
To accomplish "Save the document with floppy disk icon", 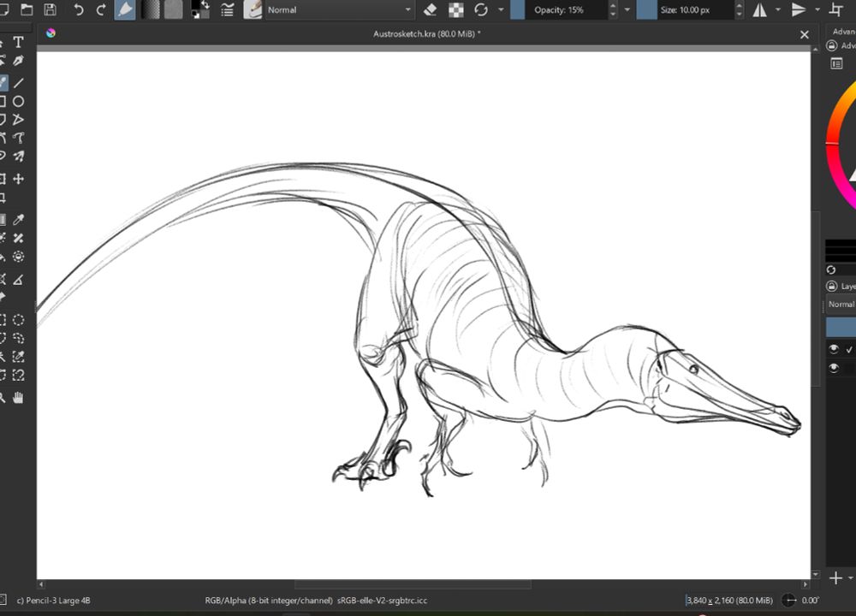I will [50, 9].
